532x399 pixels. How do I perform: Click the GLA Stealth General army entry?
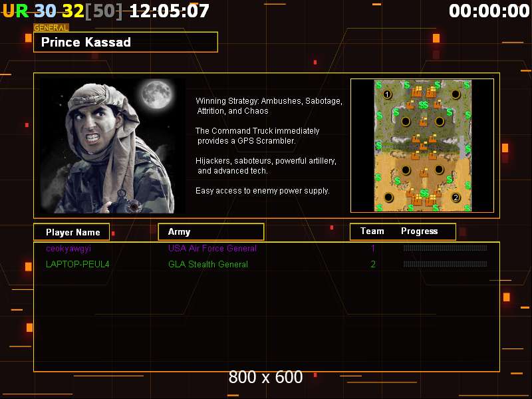coord(208,264)
